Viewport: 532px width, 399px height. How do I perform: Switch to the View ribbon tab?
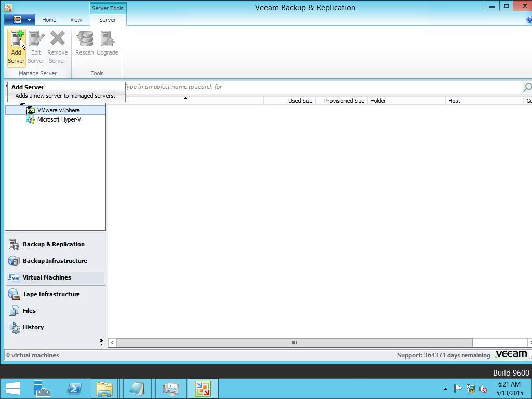point(76,20)
